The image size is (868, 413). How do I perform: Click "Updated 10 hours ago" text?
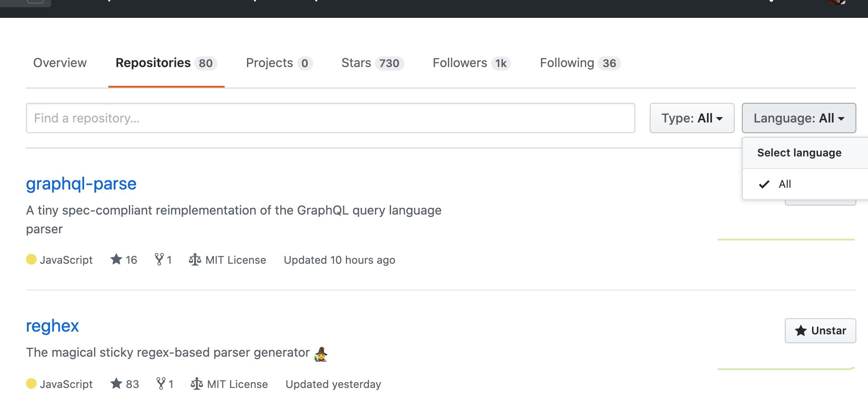tap(340, 260)
